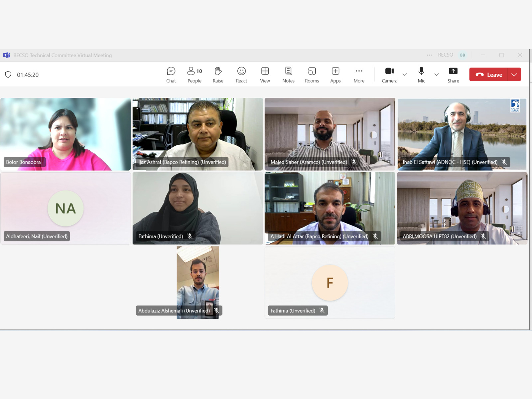532x399 pixels.
Task: Expand the Leave options chevron
Action: [514, 74]
